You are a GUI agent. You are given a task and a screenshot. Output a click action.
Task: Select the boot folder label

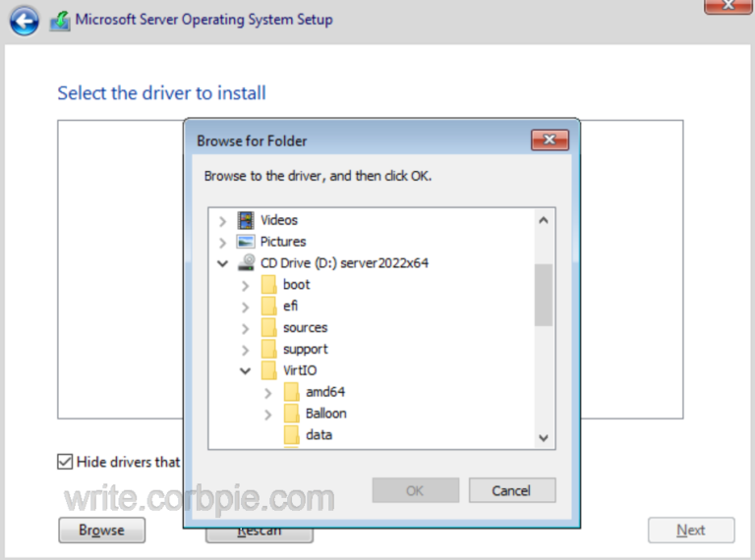[296, 284]
